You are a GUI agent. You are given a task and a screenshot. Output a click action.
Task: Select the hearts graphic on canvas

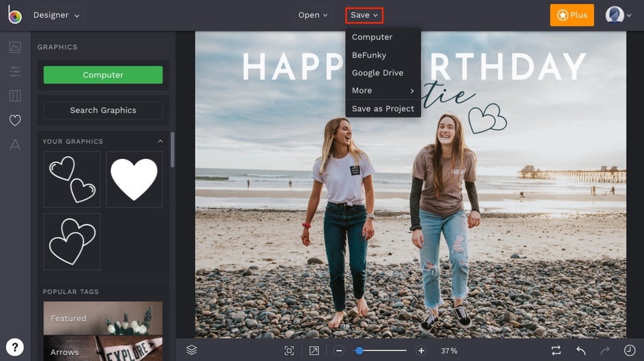point(488,118)
